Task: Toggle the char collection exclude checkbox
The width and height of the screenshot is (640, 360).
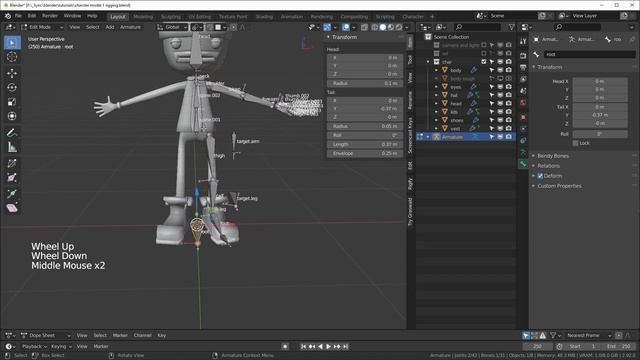Action: tap(484, 62)
